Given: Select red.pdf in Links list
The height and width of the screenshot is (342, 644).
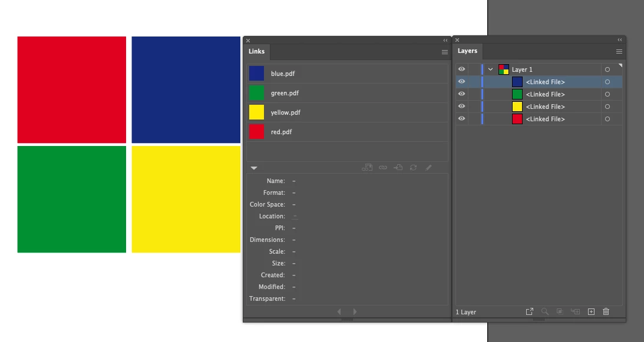Looking at the screenshot, I should click(347, 132).
